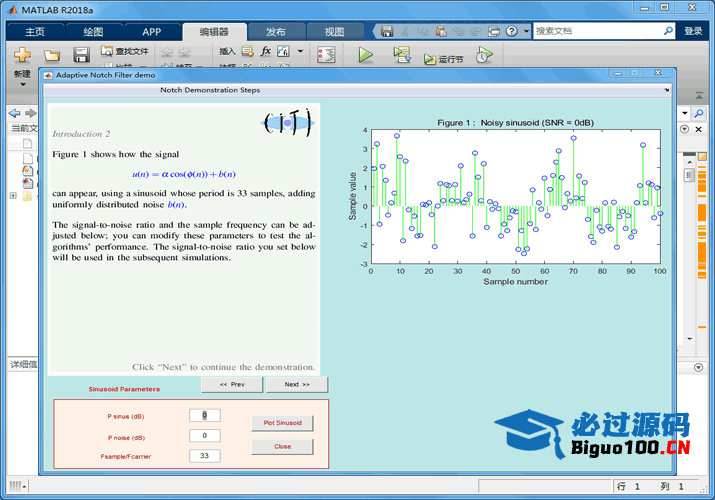Open quick access toolbar customization dropdown arrow
The height and width of the screenshot is (500, 715).
[526, 31]
